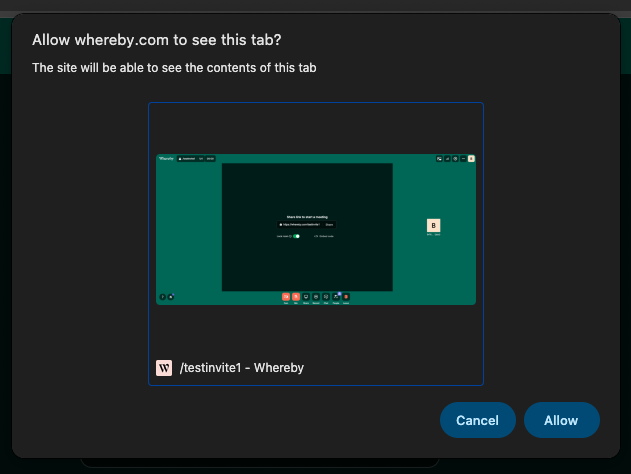This screenshot has height=474, width=631.
Task: Click the Share screen icon in the preview
Action: 306,297
